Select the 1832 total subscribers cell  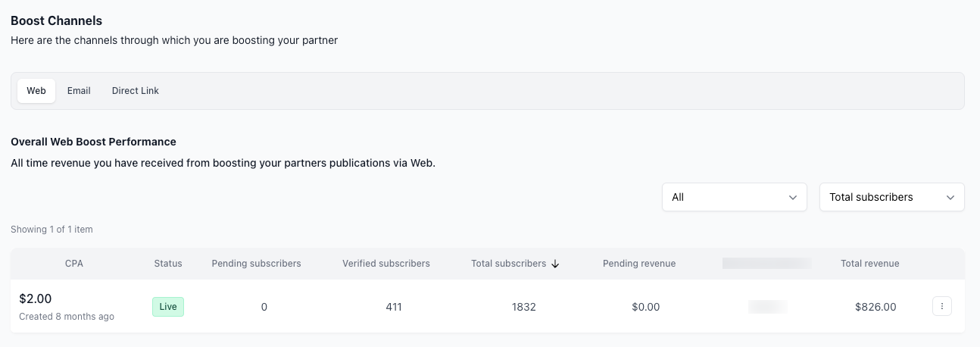coord(523,307)
